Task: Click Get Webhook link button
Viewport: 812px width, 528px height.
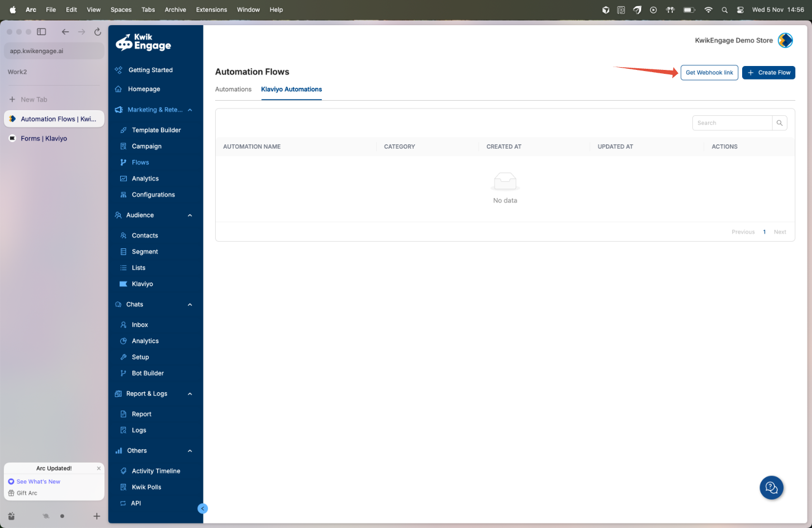Action: (x=709, y=73)
